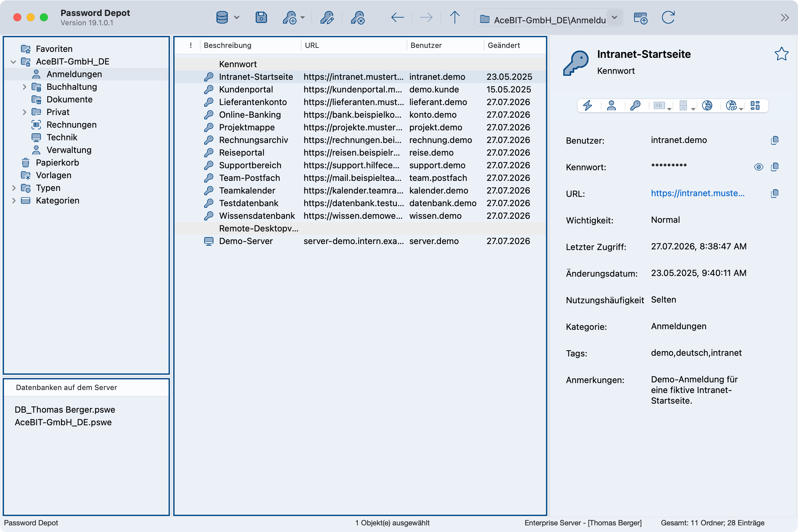Select the Technik folder
Screen dimensions: 798x532
pos(62,137)
